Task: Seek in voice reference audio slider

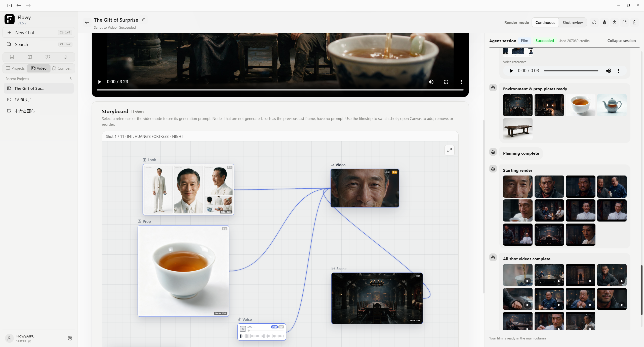Action: click(571, 71)
